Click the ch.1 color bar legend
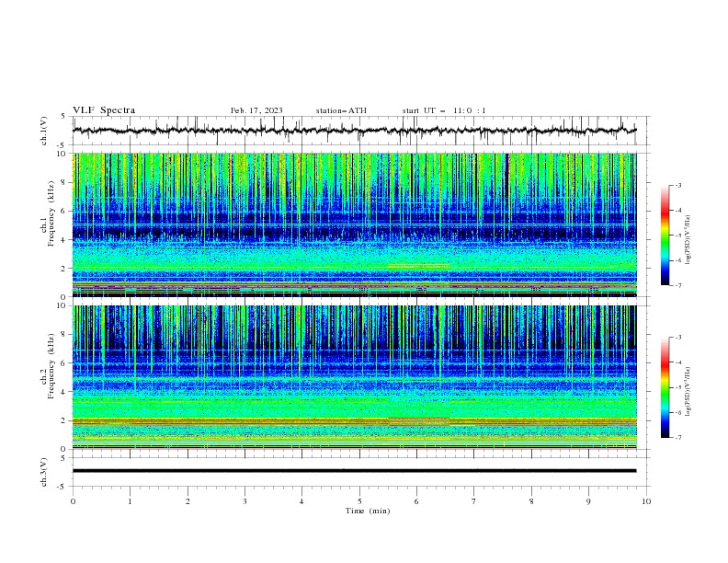Image resolution: width=728 pixels, height=563 pixels. 665,236
